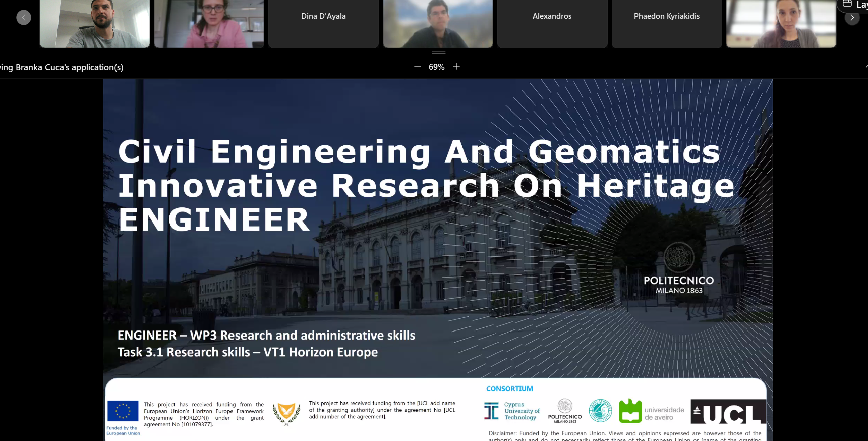Screen dimensions: 868x441
Task: Click the universidade de aveiro logo
Action: (652, 411)
